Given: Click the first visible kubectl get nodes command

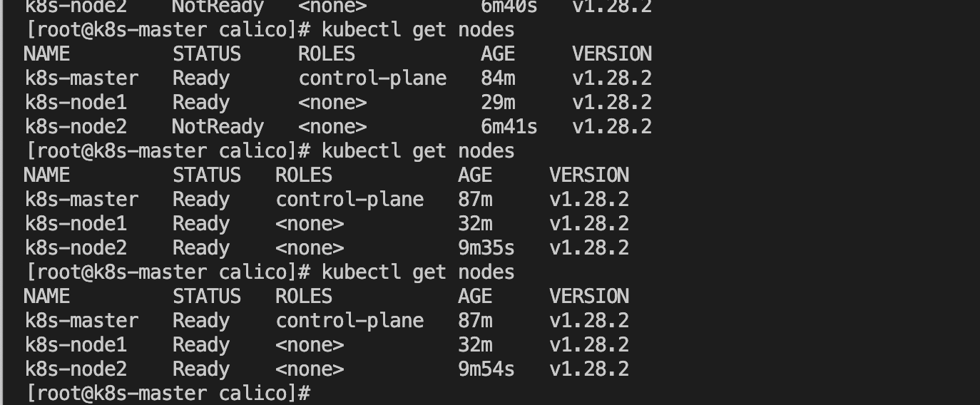Looking at the screenshot, I should [x=418, y=30].
